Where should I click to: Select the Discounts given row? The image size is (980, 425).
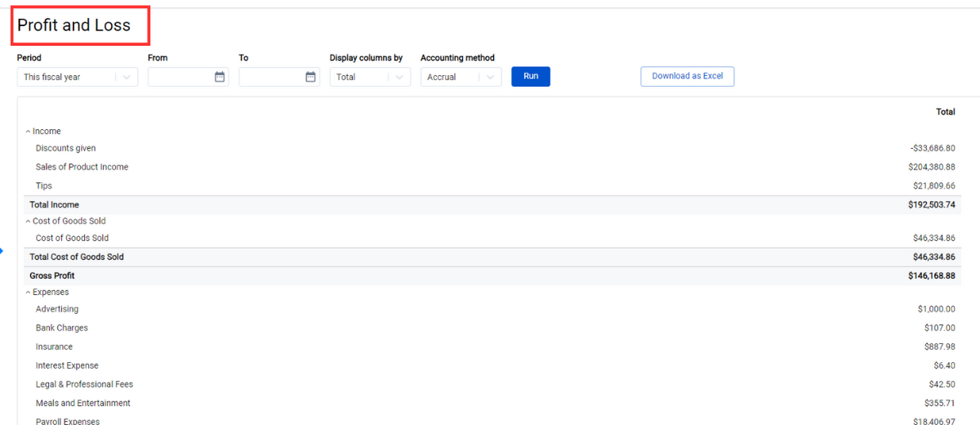[x=66, y=148]
